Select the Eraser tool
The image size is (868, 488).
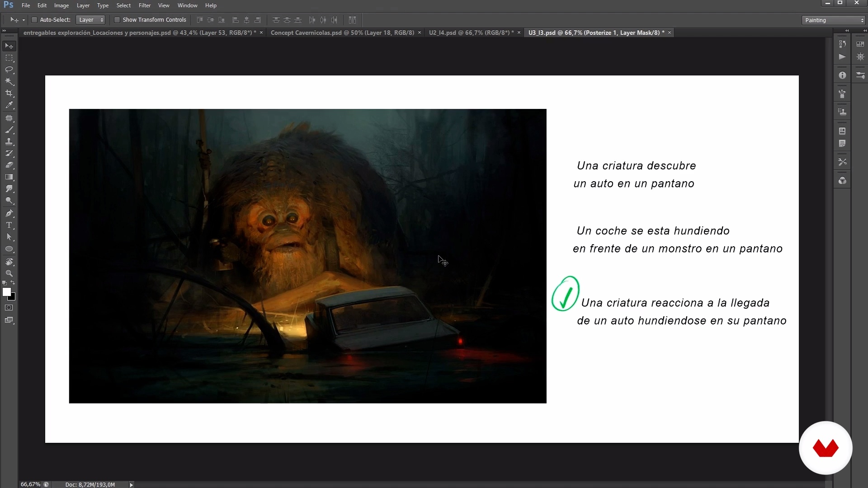[9, 165]
